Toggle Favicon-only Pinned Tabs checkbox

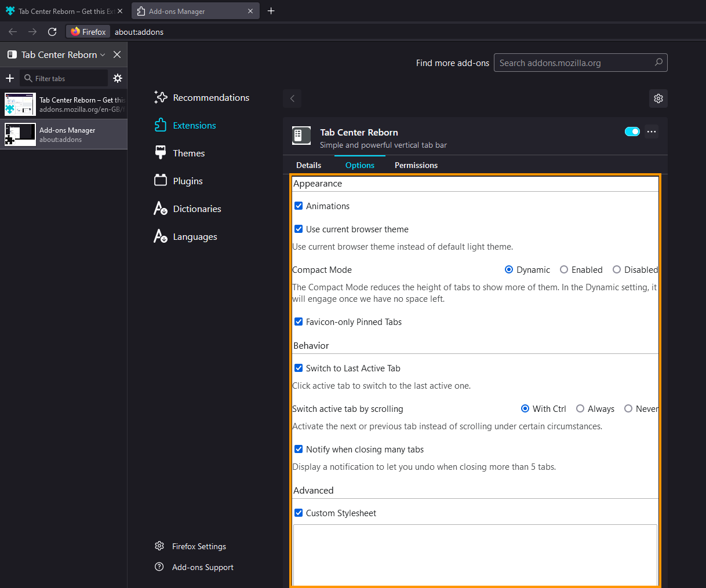point(299,322)
